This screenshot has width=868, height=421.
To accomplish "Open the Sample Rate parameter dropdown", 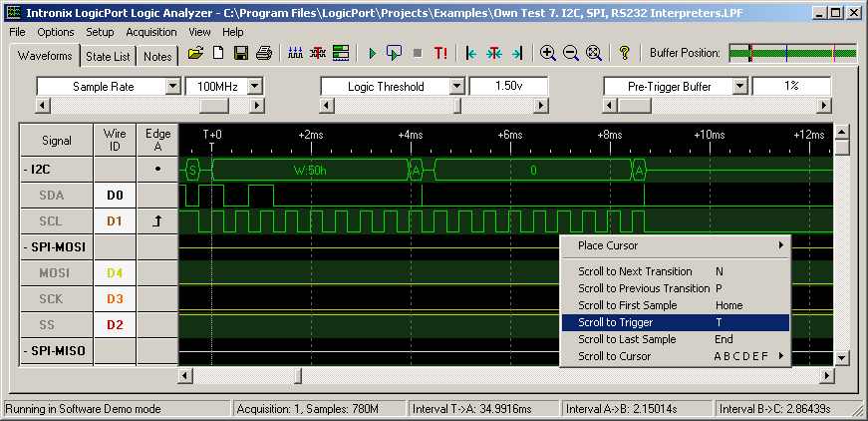I will [172, 87].
